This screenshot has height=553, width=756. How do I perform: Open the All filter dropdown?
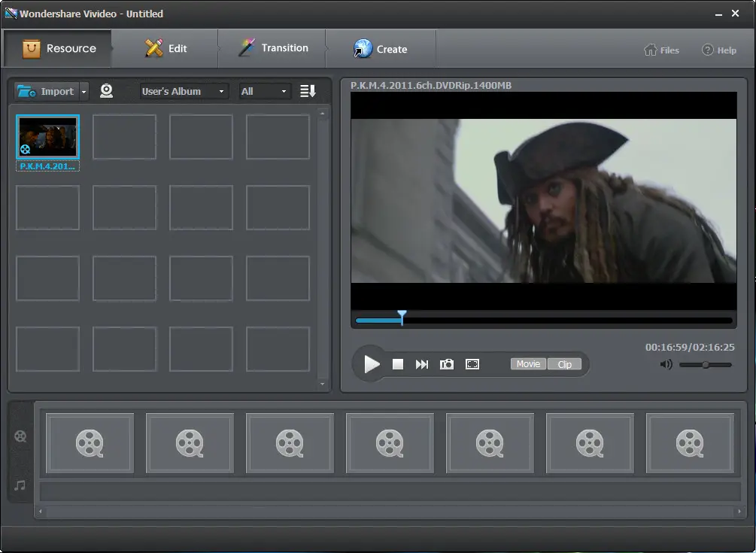(x=266, y=91)
